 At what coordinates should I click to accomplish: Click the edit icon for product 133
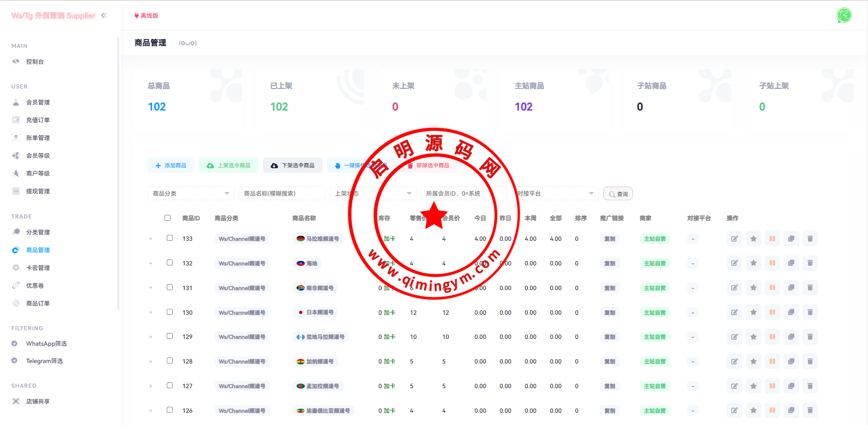(734, 239)
